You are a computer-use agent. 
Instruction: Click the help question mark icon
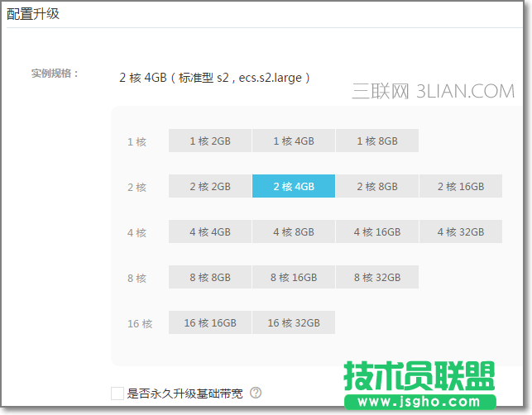(x=256, y=393)
